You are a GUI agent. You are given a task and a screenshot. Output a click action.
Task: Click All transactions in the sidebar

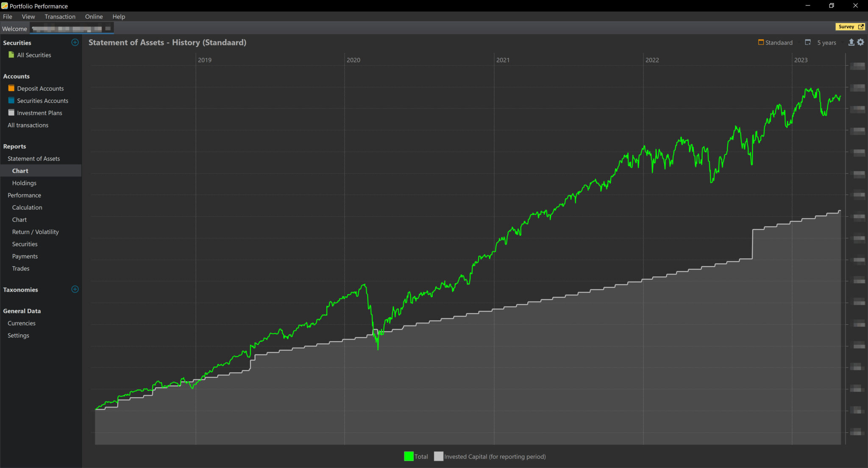[x=28, y=125]
